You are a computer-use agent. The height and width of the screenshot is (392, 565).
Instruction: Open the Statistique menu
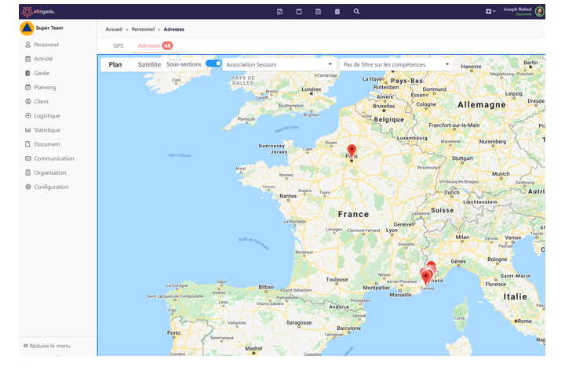[47, 130]
